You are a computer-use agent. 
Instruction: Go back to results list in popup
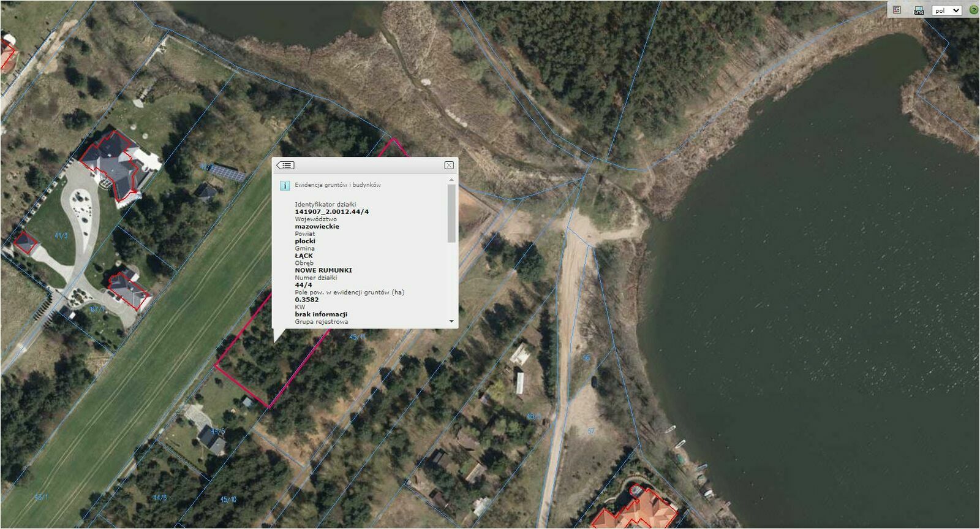coord(285,165)
